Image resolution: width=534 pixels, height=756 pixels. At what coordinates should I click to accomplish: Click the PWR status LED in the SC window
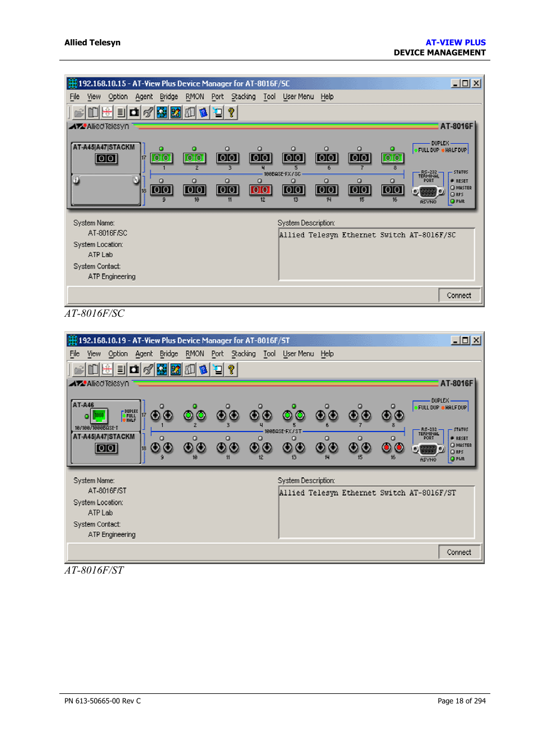453,201
